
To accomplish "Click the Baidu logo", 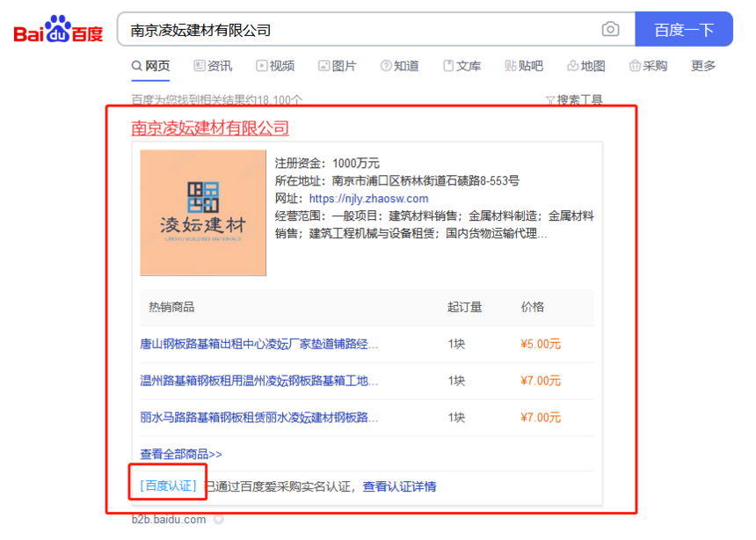I will (58, 29).
